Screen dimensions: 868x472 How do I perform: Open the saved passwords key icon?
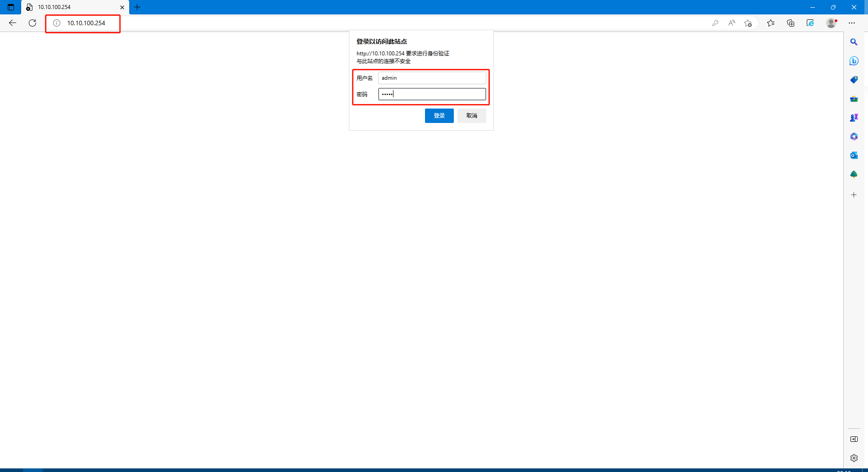715,23
